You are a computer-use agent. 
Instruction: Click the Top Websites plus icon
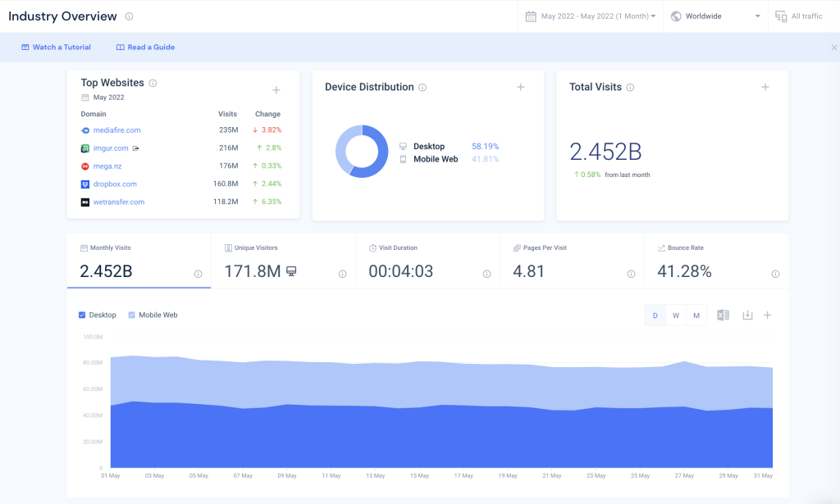[276, 90]
